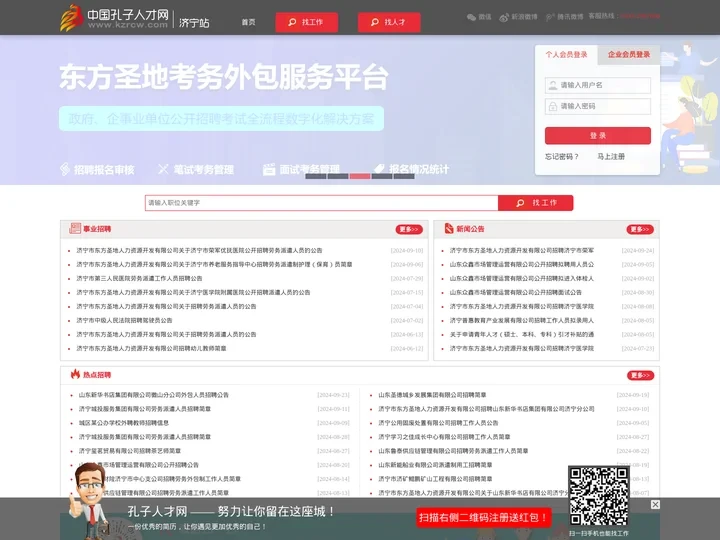Click the red 登录 login button
720x540 pixels.
[598, 135]
